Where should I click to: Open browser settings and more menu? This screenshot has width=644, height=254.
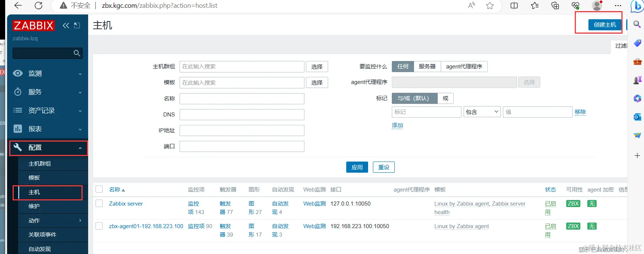tap(618, 5)
